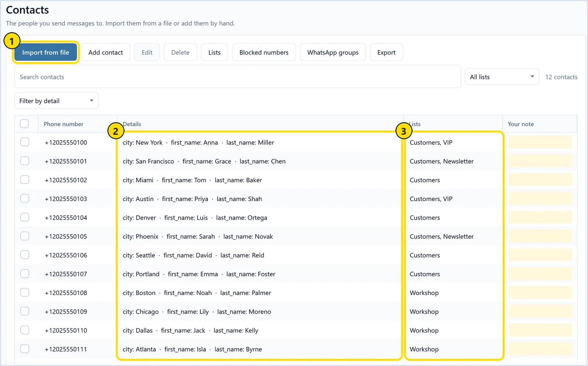Screen dimensions: 588x366
Task: Select the checkbox for +12025550106
Action: pyautogui.click(x=25, y=255)
